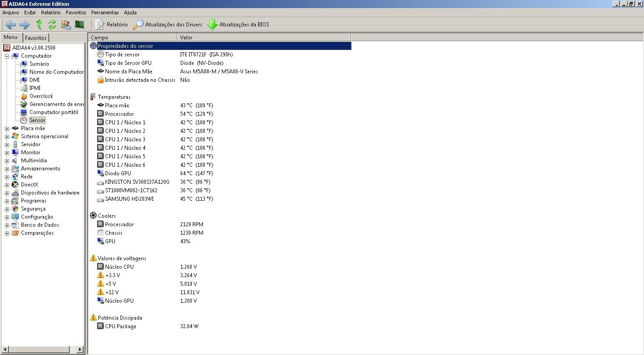
Task: Click the green Up arrow toolbar icon
Action: (39, 25)
